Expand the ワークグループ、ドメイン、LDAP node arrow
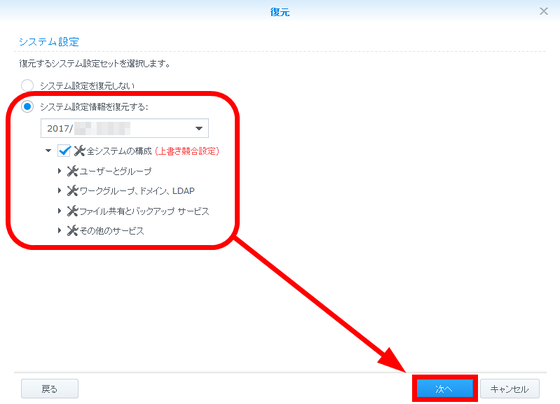Image resolution: width=560 pixels, height=404 pixels. [59, 191]
